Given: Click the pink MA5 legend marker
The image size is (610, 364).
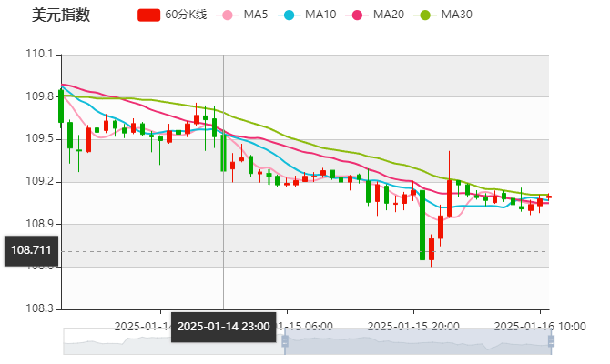Looking at the screenshot, I should [229, 15].
